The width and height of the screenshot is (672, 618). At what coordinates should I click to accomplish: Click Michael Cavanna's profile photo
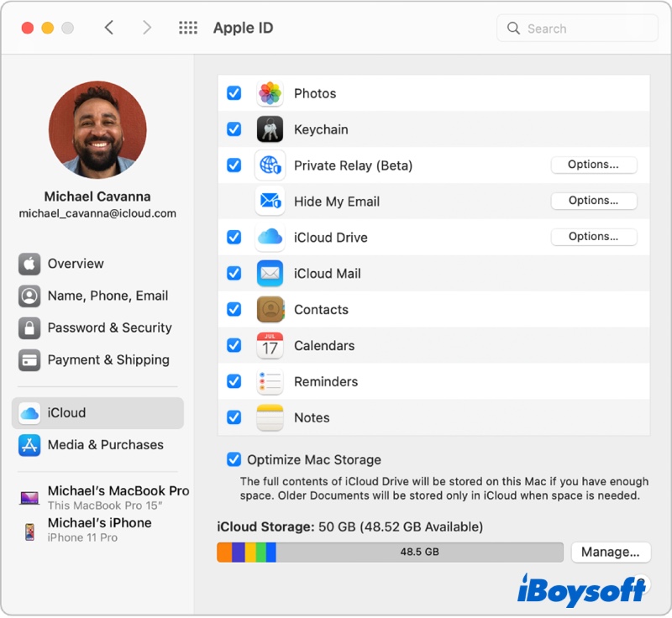(97, 130)
